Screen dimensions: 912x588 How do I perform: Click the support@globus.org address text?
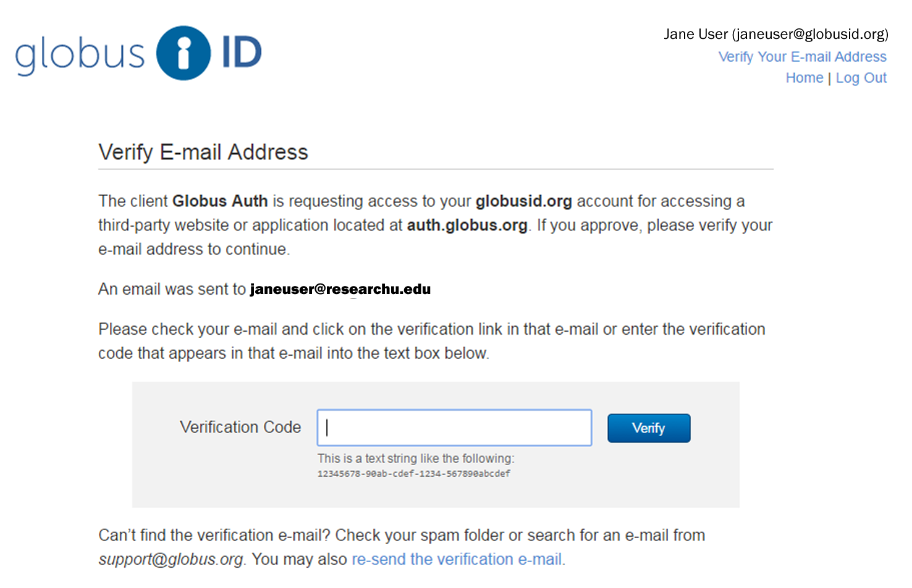(x=171, y=559)
